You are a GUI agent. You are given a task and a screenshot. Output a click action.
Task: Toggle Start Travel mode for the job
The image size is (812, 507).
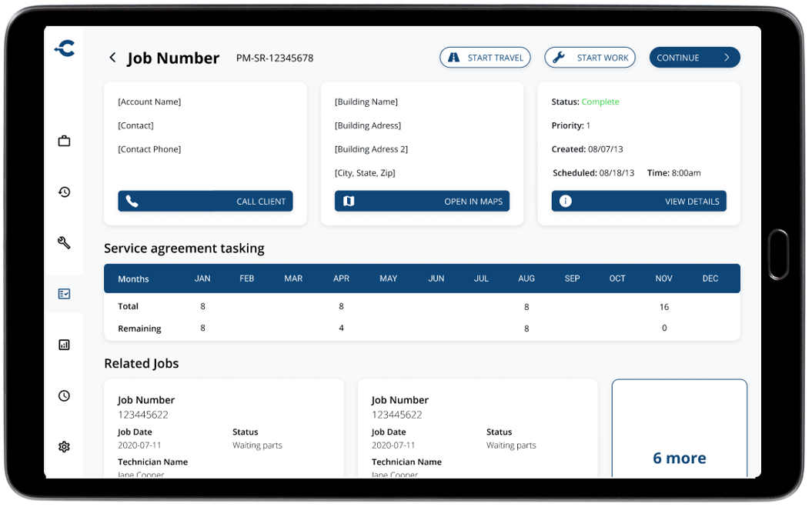(485, 57)
